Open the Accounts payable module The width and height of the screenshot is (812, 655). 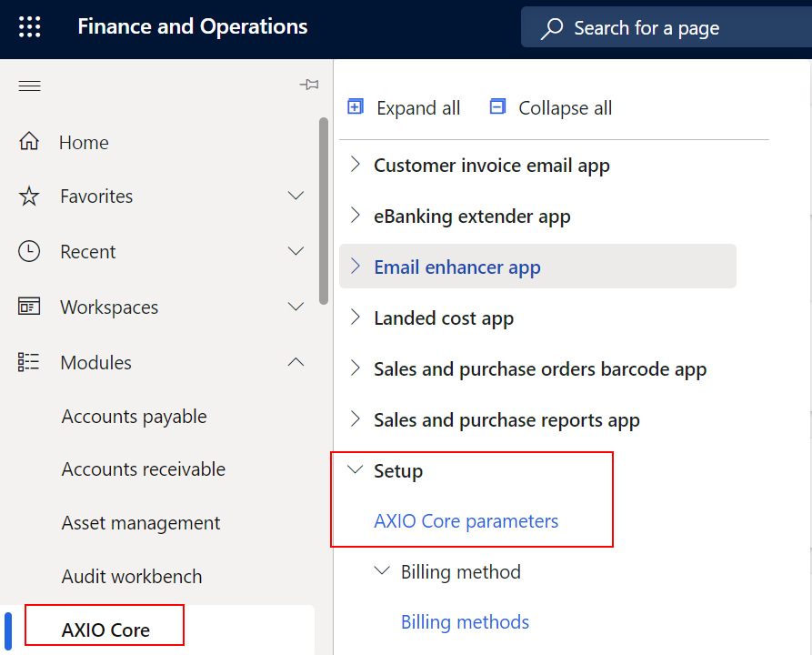[133, 416]
